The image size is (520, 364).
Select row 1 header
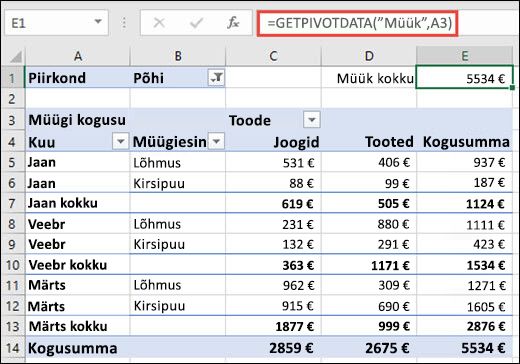12,78
